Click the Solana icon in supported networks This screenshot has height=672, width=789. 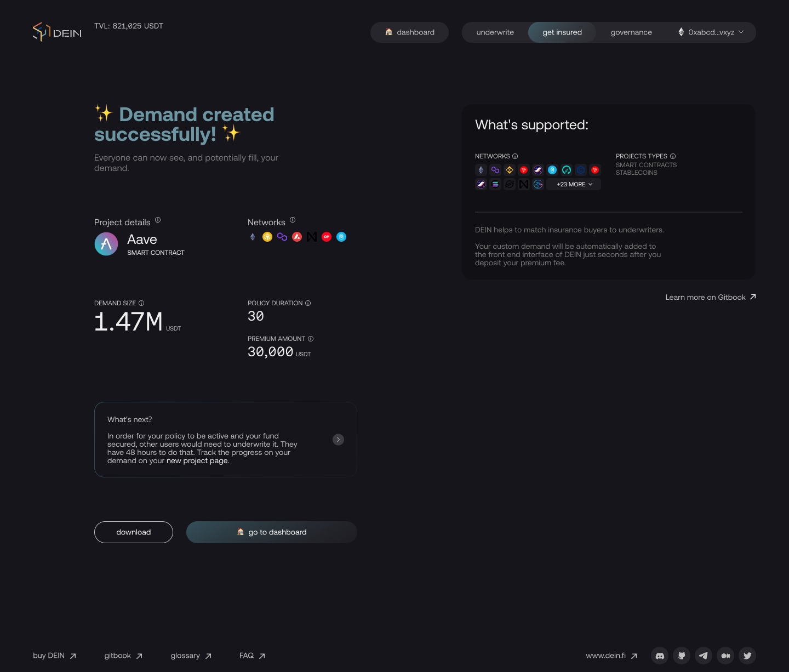[x=495, y=184]
